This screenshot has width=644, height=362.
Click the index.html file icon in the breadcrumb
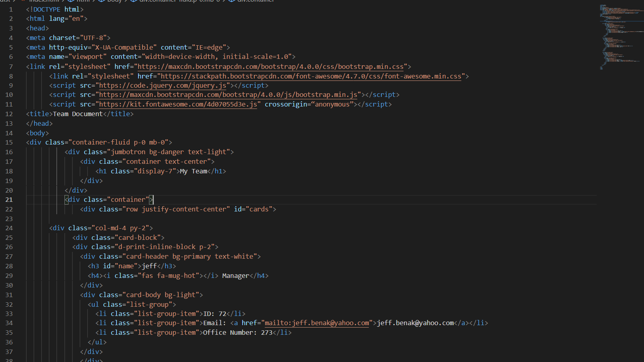(24, 1)
